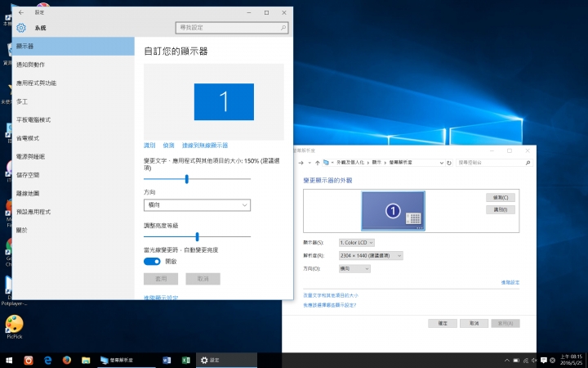Click the Forward arrow in Screen Resolution window
The height and width of the screenshot is (368, 588).
point(301,163)
